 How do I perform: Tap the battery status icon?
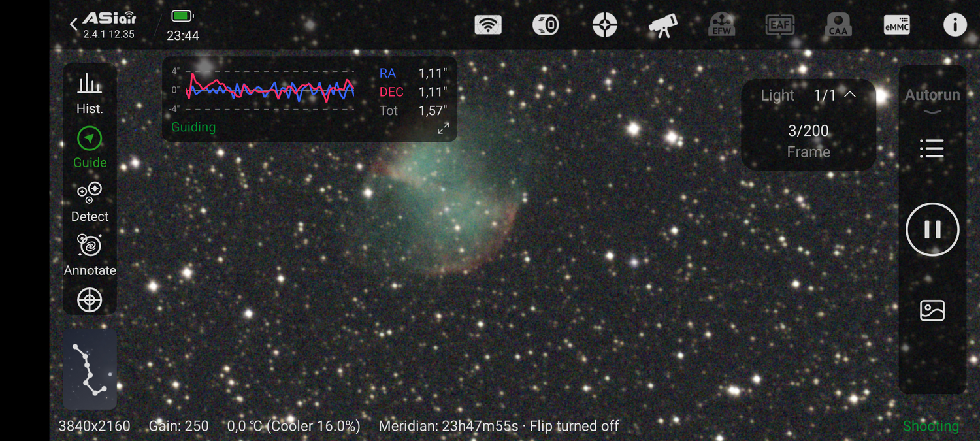182,16
